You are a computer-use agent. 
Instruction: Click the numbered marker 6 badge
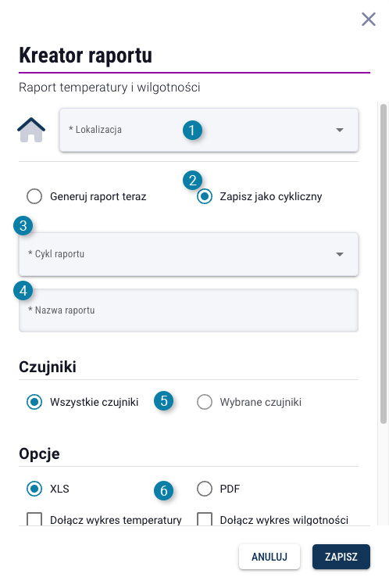[x=164, y=490]
